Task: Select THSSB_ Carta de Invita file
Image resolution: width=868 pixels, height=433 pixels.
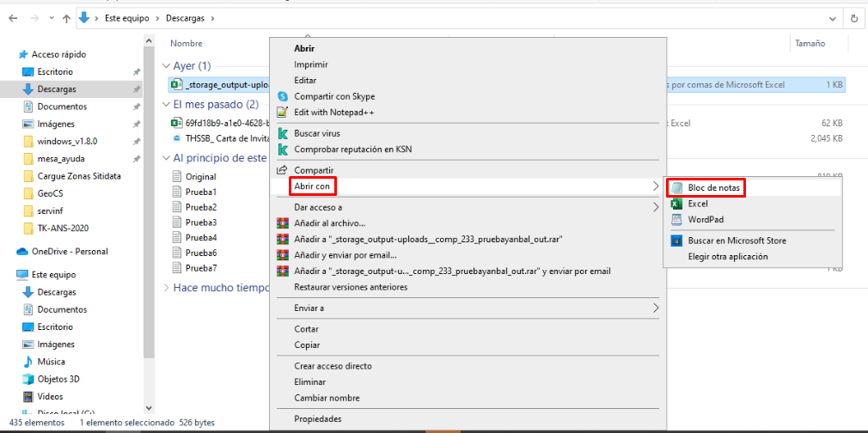Action: pyautogui.click(x=227, y=137)
